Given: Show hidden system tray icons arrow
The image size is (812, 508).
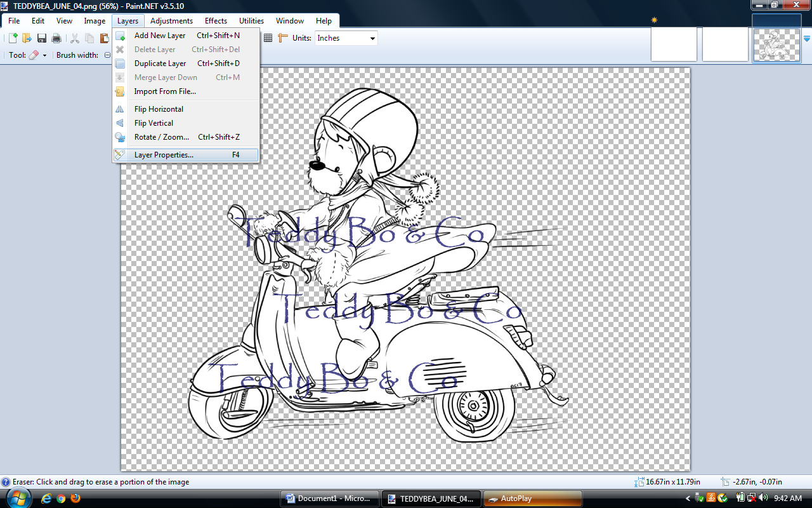Looking at the screenshot, I should [x=688, y=498].
